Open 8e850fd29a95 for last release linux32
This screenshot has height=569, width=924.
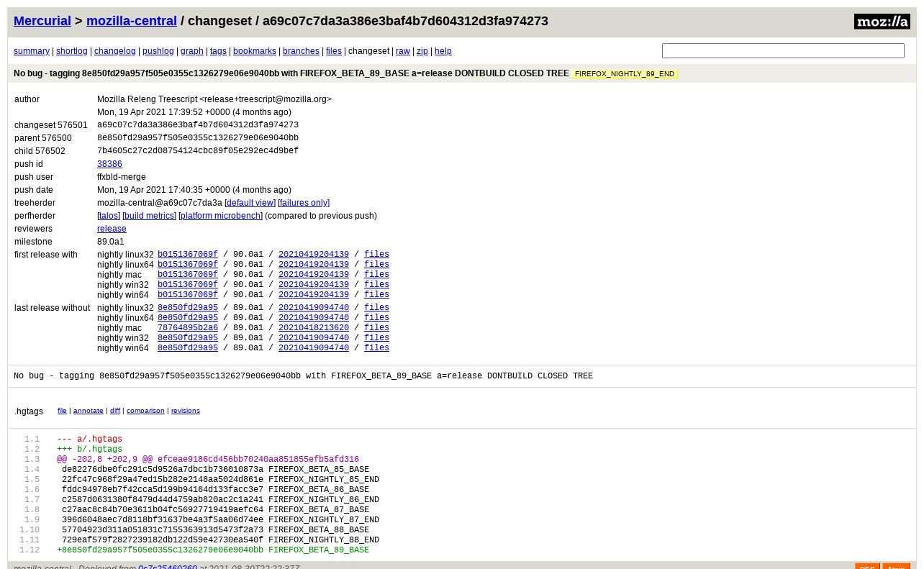(x=188, y=308)
